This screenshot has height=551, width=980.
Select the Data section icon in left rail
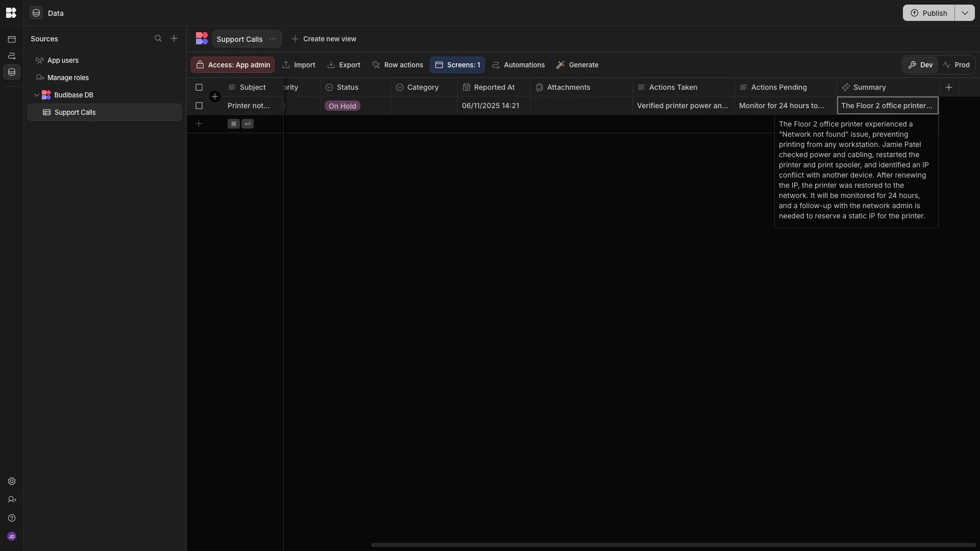[12, 72]
